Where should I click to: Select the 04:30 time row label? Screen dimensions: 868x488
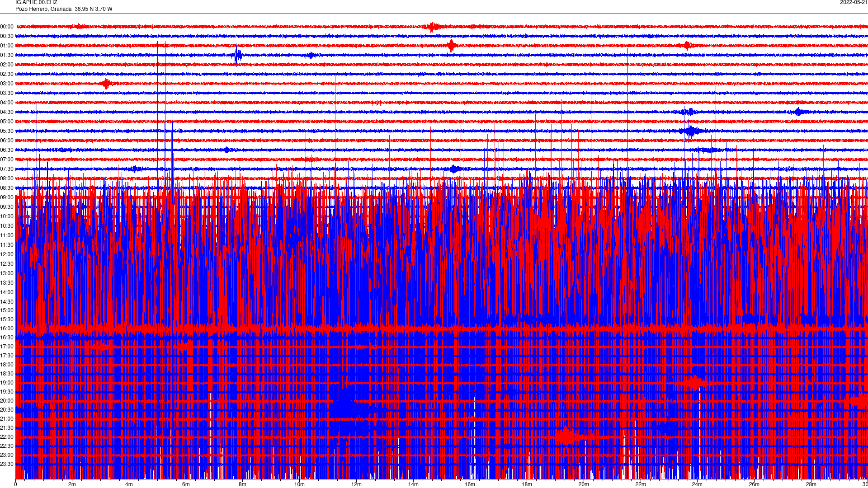pos(7,112)
